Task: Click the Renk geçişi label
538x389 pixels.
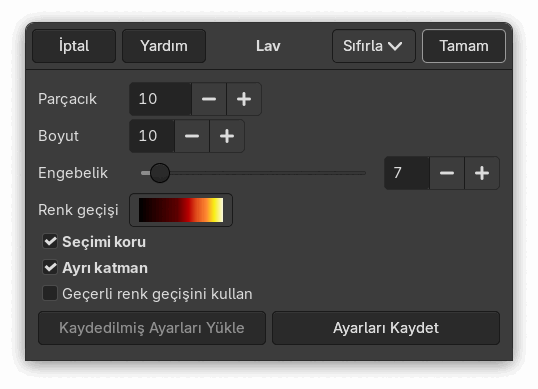Action: [x=78, y=210]
